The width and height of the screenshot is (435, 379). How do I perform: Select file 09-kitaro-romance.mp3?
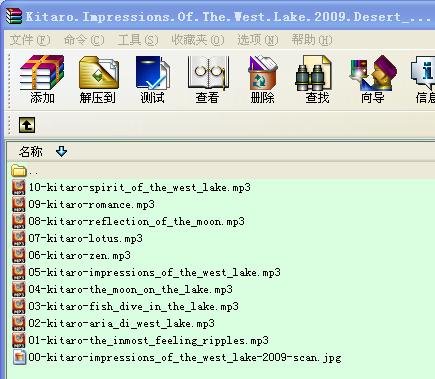tap(91, 205)
